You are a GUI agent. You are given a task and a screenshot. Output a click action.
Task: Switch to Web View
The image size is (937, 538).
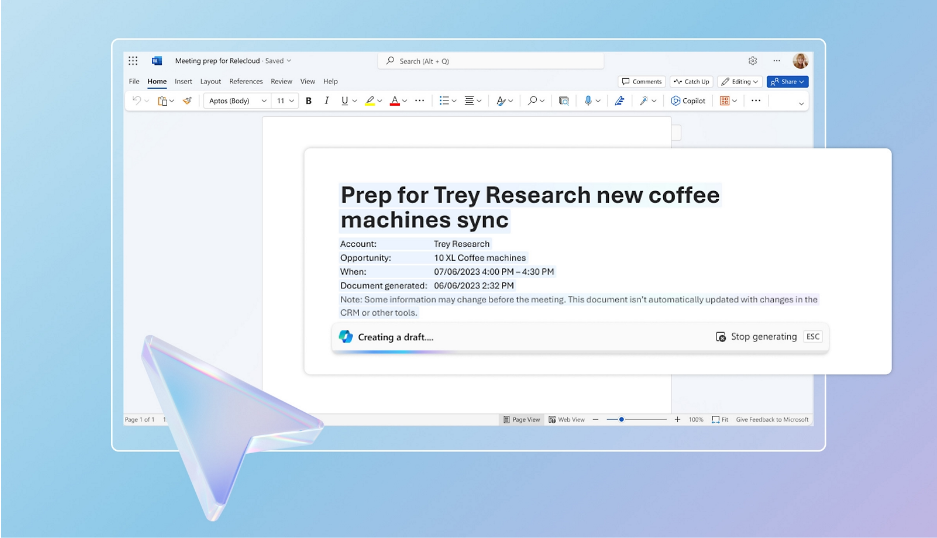pos(567,420)
